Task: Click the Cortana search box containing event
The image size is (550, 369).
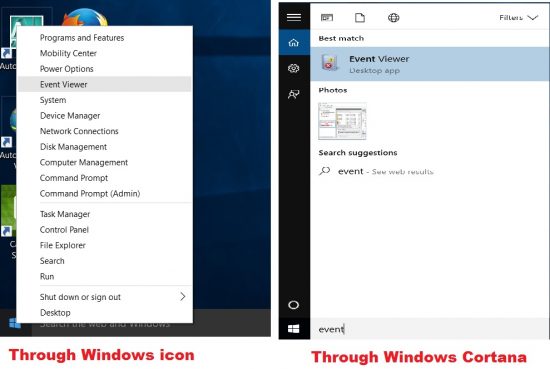Action: tap(430, 329)
